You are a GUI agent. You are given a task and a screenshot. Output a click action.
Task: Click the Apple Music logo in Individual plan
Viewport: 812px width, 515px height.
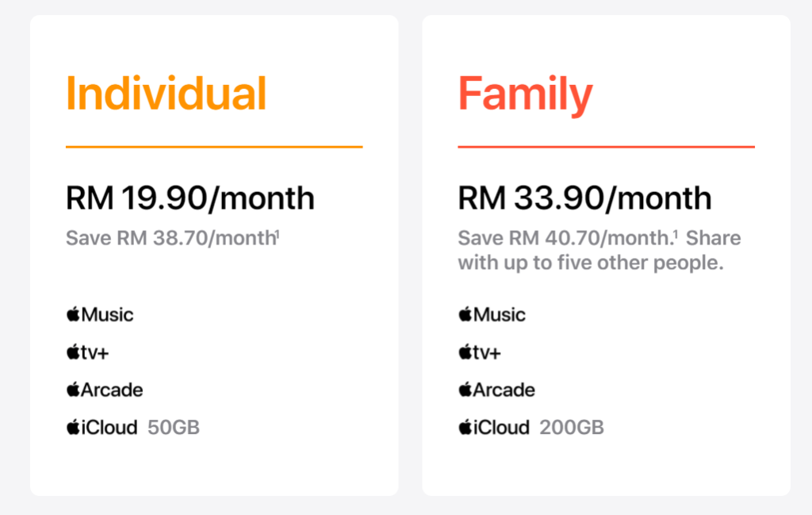[x=100, y=314]
